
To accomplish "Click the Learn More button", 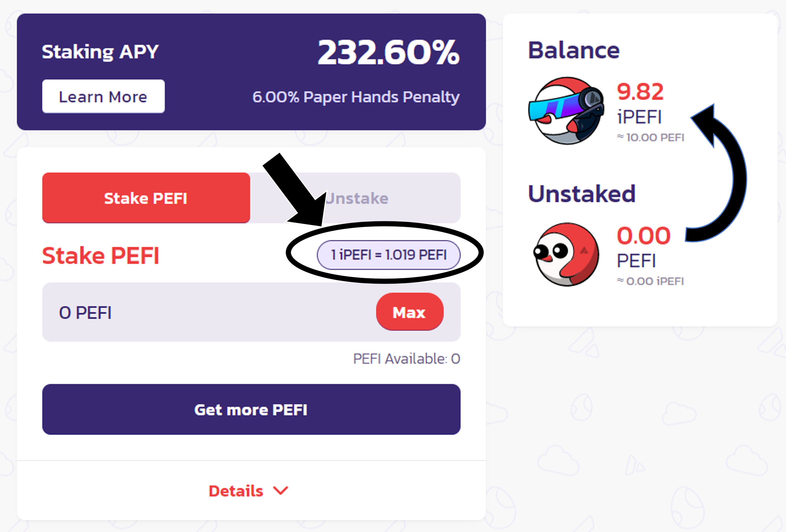I will click(104, 96).
